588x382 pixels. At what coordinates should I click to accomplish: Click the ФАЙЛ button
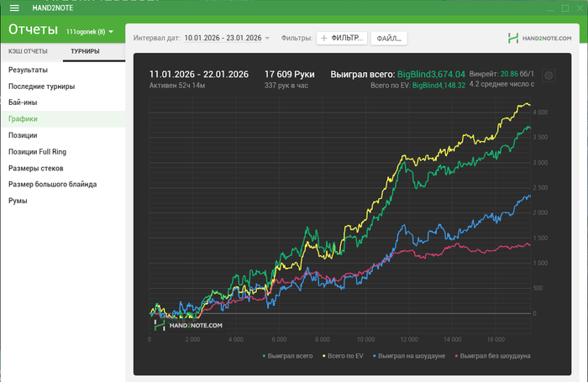pos(389,39)
